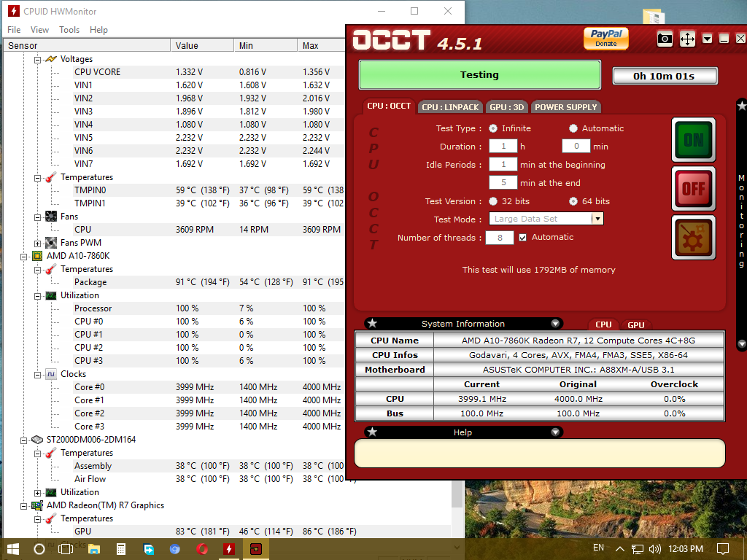Screen dimensions: 747x560
Task: Expand Utilization under ST2000DM006 drive
Action: click(x=37, y=492)
